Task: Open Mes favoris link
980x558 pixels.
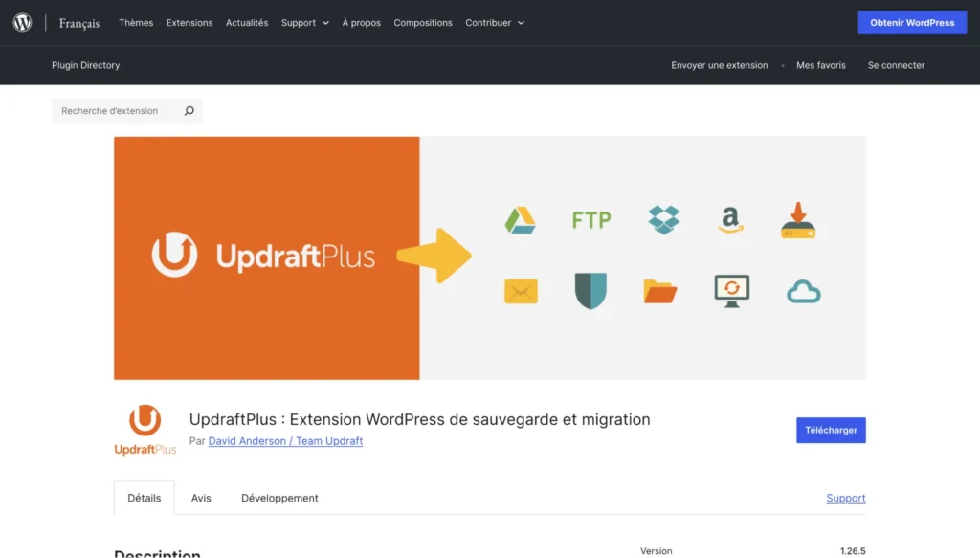Action: pyautogui.click(x=820, y=65)
